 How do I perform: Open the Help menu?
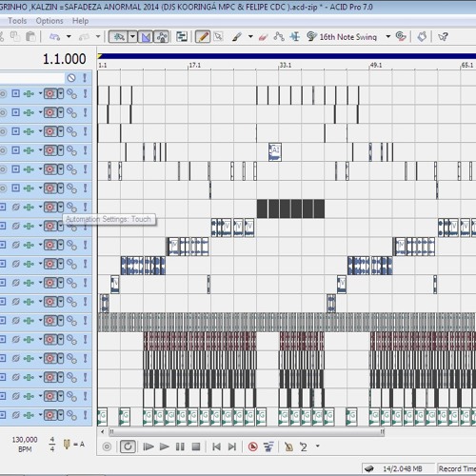[x=80, y=21]
